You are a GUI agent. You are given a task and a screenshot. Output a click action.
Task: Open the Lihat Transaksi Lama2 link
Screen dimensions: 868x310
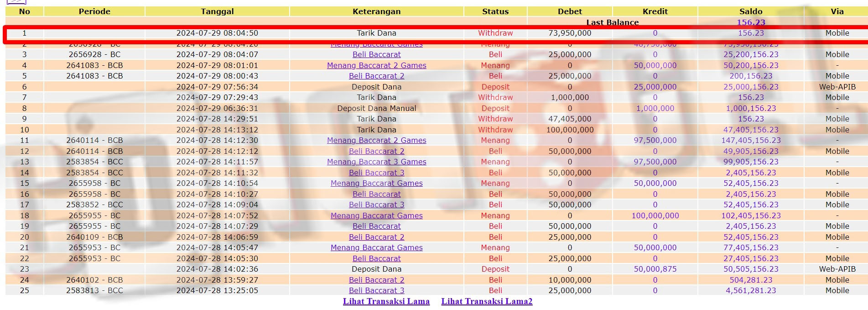[x=487, y=301]
